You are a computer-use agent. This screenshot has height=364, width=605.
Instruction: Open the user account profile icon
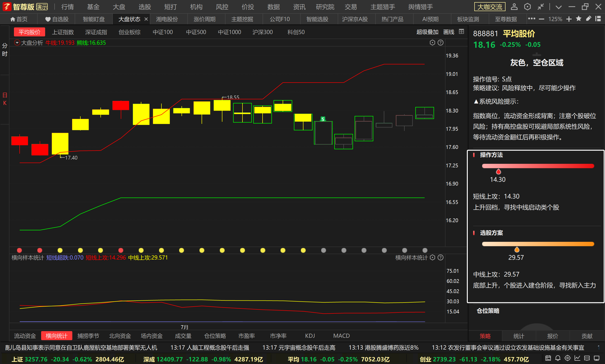point(514,7)
